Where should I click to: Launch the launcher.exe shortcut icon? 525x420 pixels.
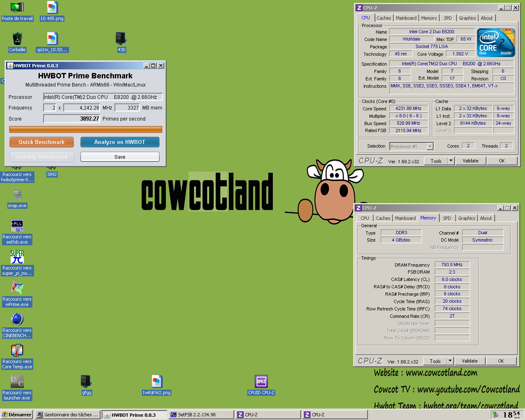point(17,381)
